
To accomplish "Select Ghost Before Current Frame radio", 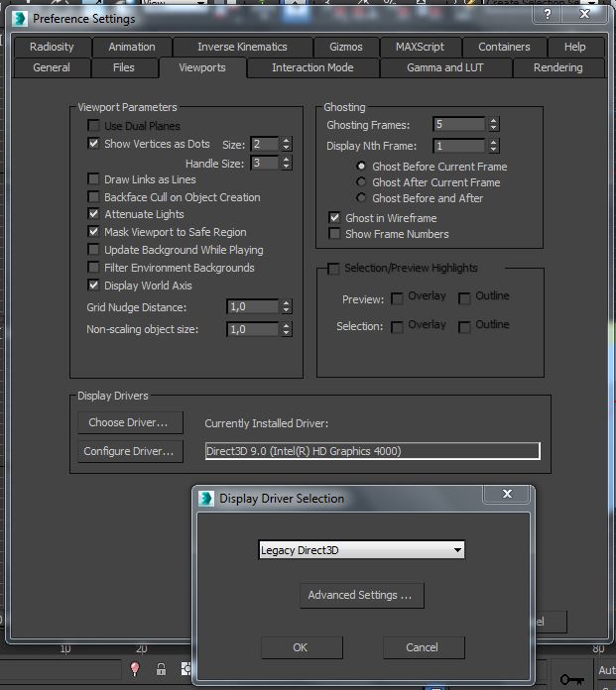I will coord(361,167).
